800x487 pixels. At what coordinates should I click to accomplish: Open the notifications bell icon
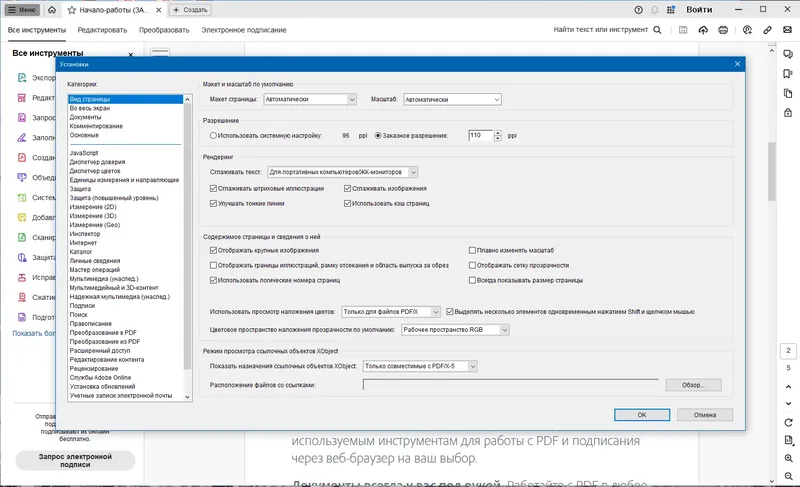[x=655, y=10]
